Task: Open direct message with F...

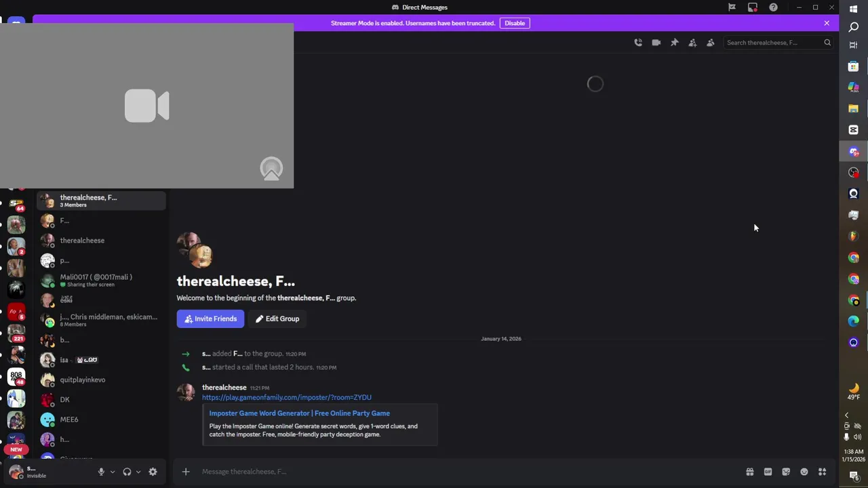Action: click(x=101, y=221)
